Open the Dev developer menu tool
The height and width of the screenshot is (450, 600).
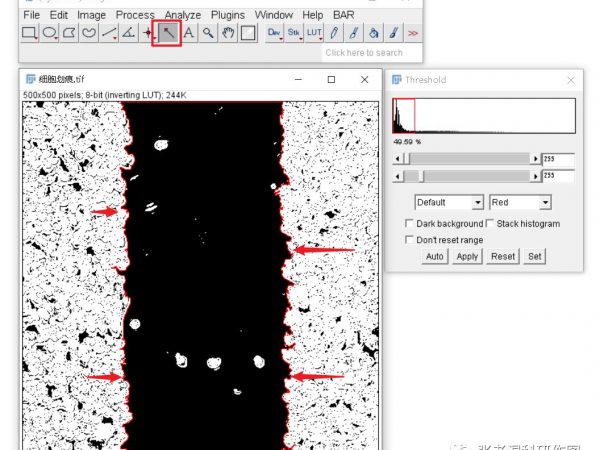tap(274, 33)
